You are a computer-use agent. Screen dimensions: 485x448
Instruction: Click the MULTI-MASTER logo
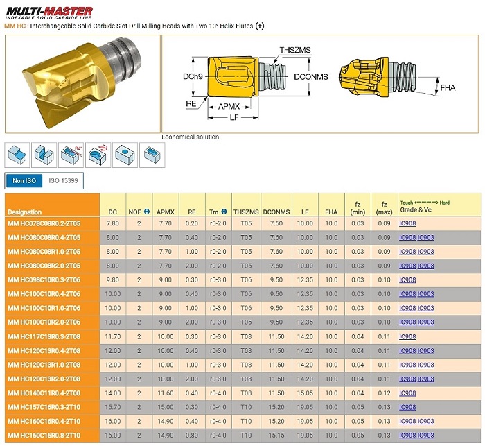tap(49, 13)
